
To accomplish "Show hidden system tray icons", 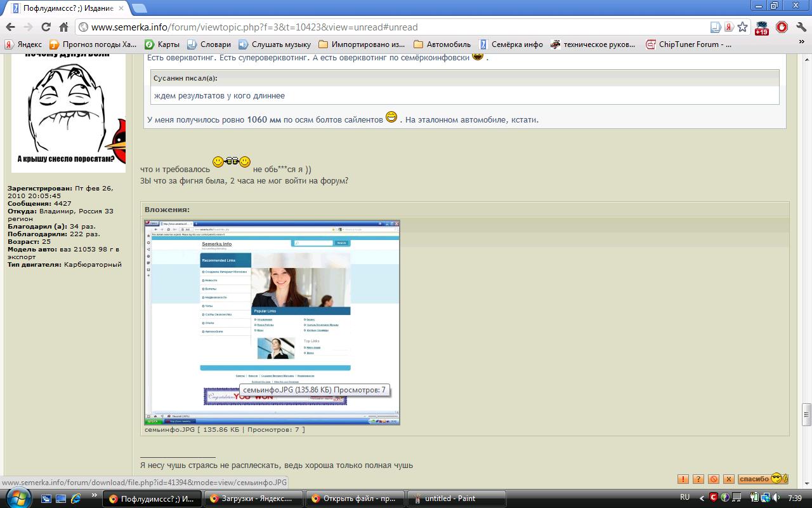I will click(x=702, y=498).
